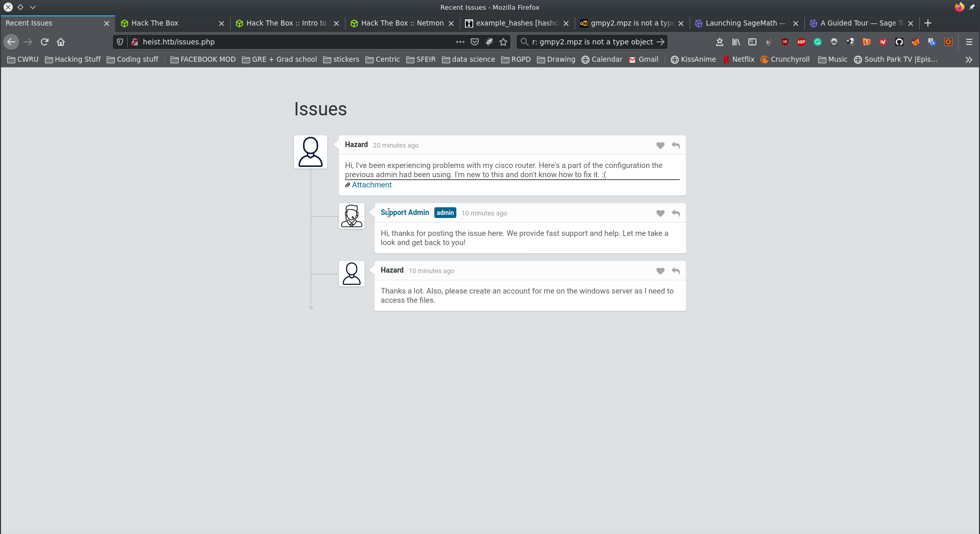The height and width of the screenshot is (534, 980).
Task: Expand the hidden bookmarks overflow chevron
Action: pos(968,60)
